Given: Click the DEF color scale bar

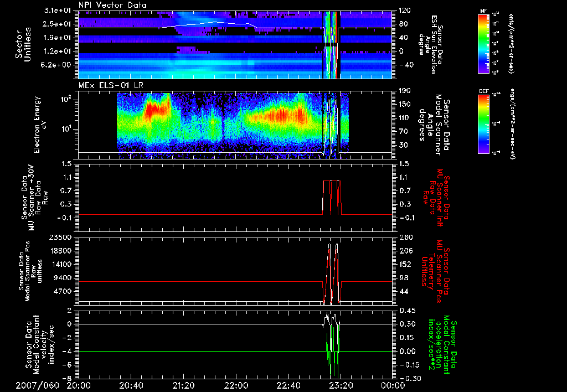Looking at the screenshot, I should pyautogui.click(x=483, y=124).
